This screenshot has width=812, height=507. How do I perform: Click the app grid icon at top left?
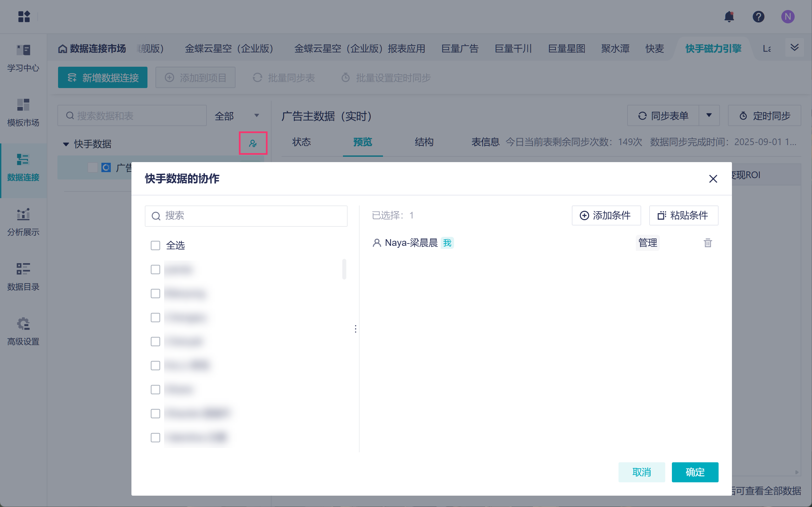coord(24,16)
